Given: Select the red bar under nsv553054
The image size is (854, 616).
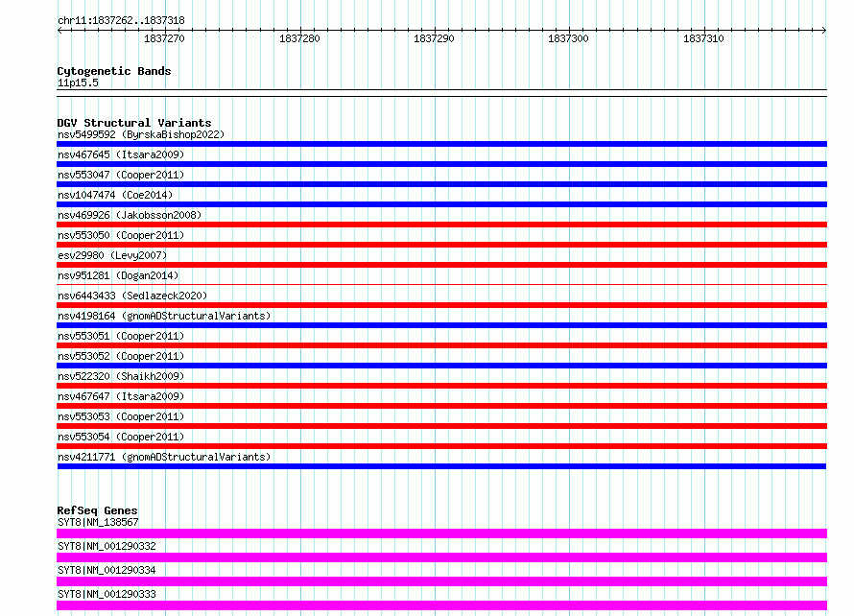Looking at the screenshot, I should tap(441, 446).
